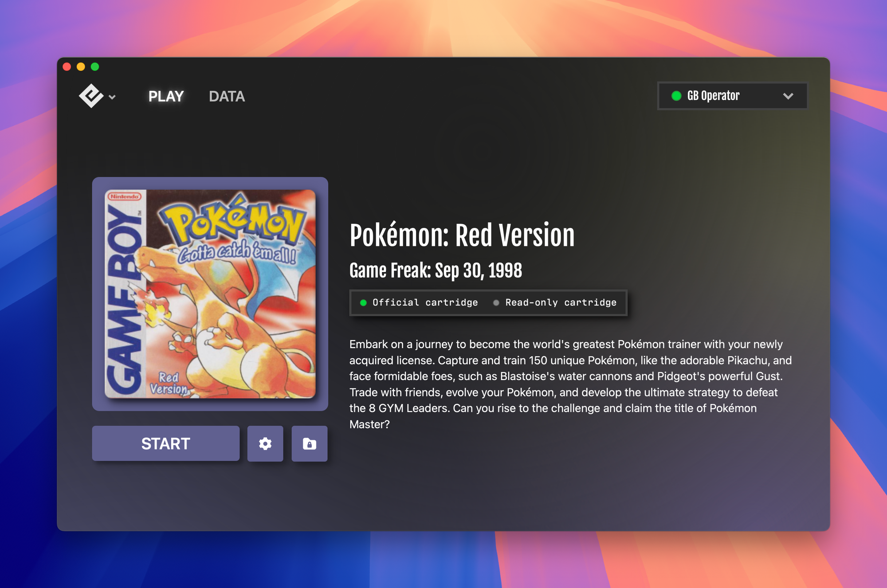This screenshot has height=588, width=887.
Task: Close the window with red button
Action: click(67, 67)
